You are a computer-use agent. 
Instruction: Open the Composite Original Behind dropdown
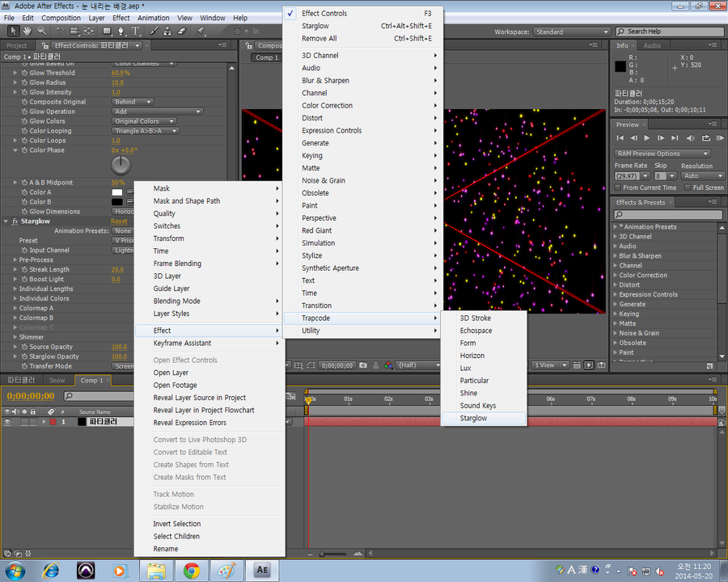133,102
